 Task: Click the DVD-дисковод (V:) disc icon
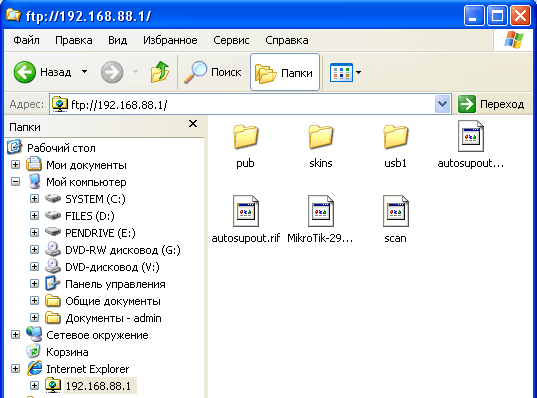pyautogui.click(x=53, y=266)
